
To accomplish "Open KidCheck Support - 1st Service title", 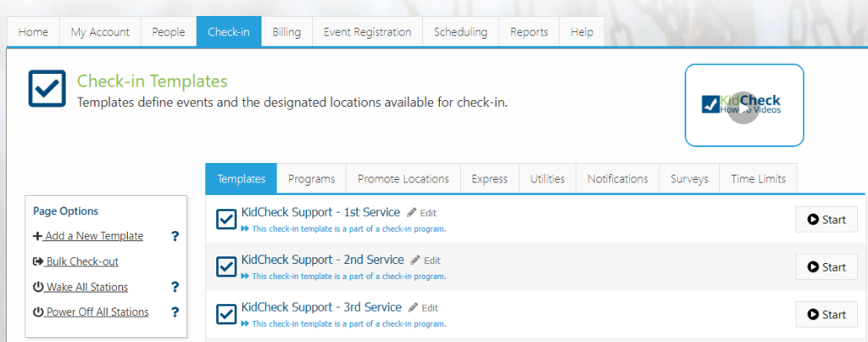I will [x=320, y=212].
